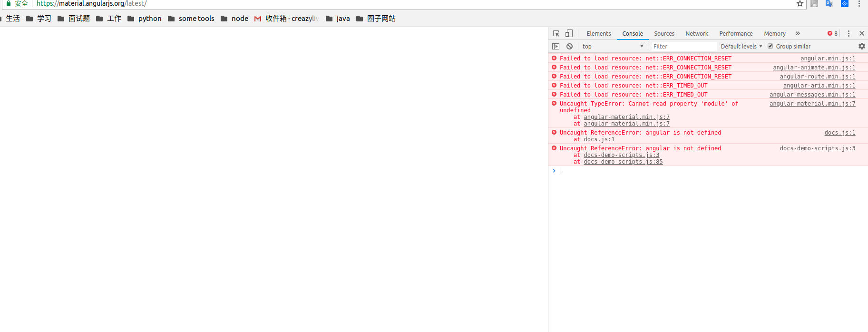The image size is (868, 332).
Task: Click the red error count badge
Action: (x=832, y=33)
